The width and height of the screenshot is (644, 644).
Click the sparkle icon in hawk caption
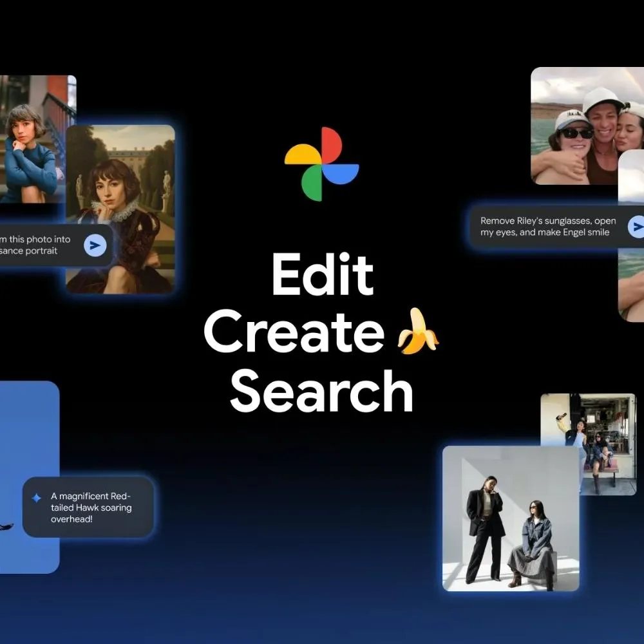tap(37, 497)
